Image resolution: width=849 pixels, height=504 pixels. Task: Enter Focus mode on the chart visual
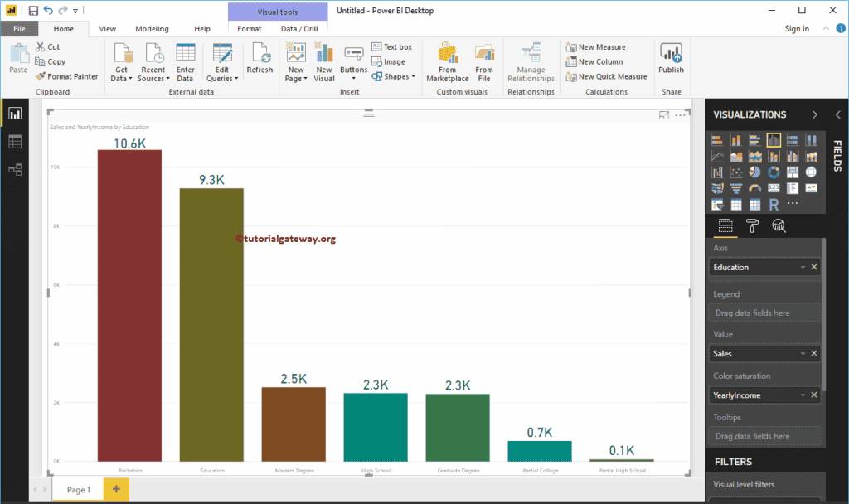(x=663, y=115)
